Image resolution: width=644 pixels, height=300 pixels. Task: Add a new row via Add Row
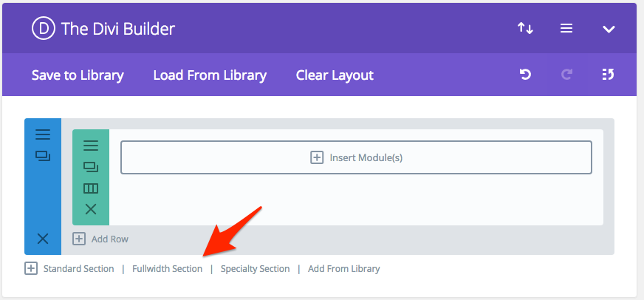[100, 239]
